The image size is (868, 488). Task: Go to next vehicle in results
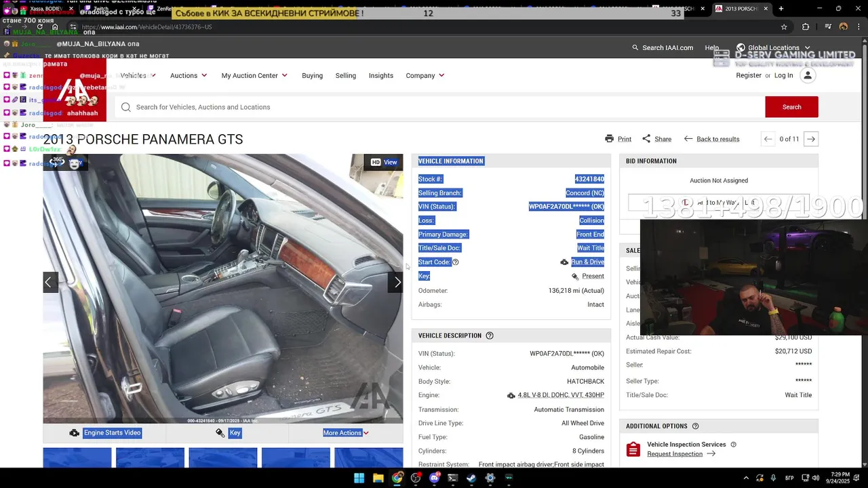point(811,139)
